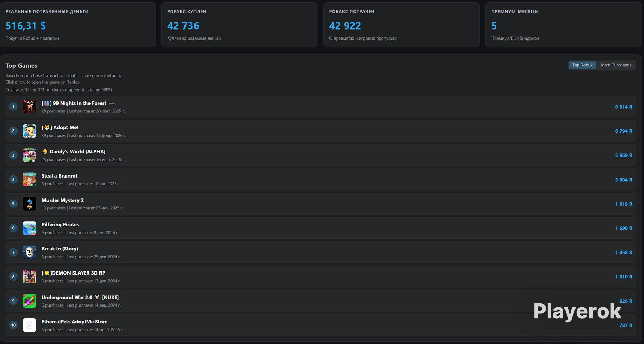Click the 42 736 Robux bought value
Screen dimensions: 644x344
tap(183, 26)
